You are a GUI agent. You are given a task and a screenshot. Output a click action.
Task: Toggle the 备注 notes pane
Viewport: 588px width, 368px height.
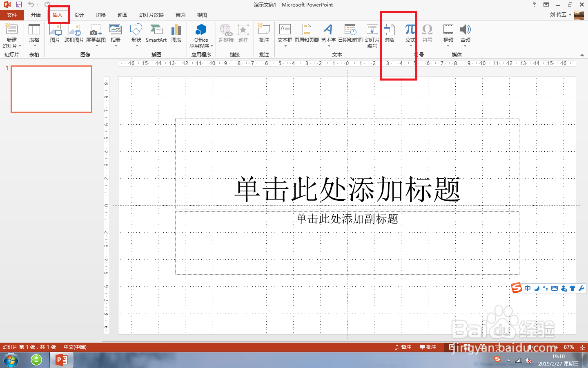[x=404, y=347]
